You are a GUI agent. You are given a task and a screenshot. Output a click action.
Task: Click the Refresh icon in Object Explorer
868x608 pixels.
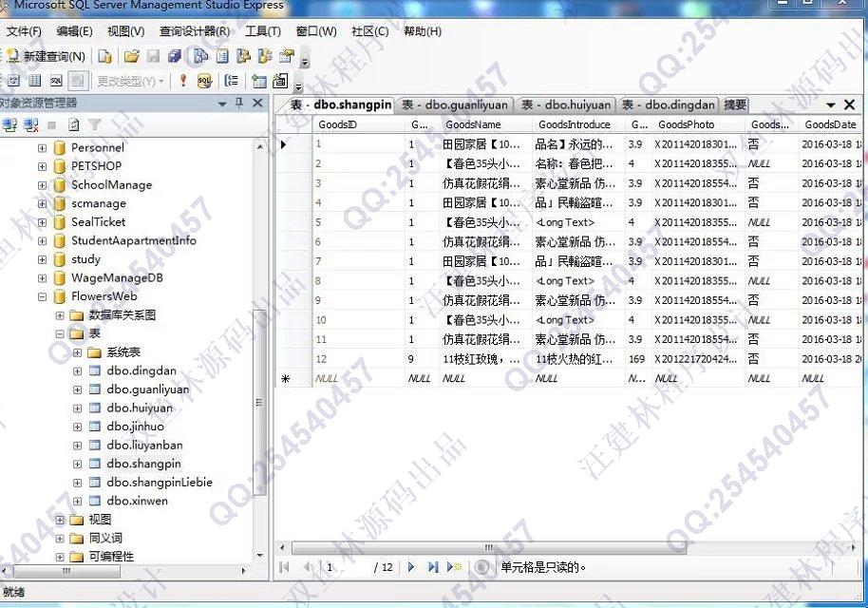[x=74, y=125]
